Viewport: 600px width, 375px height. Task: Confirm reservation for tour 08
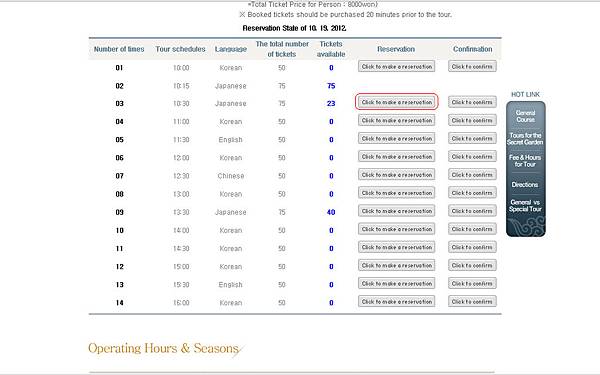(472, 193)
